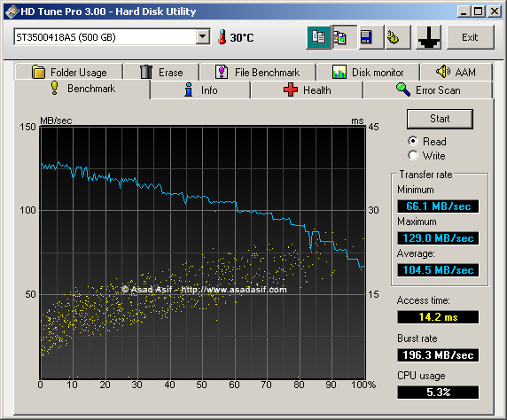Click the Exit button
This screenshot has width=507, height=420.
click(x=471, y=37)
